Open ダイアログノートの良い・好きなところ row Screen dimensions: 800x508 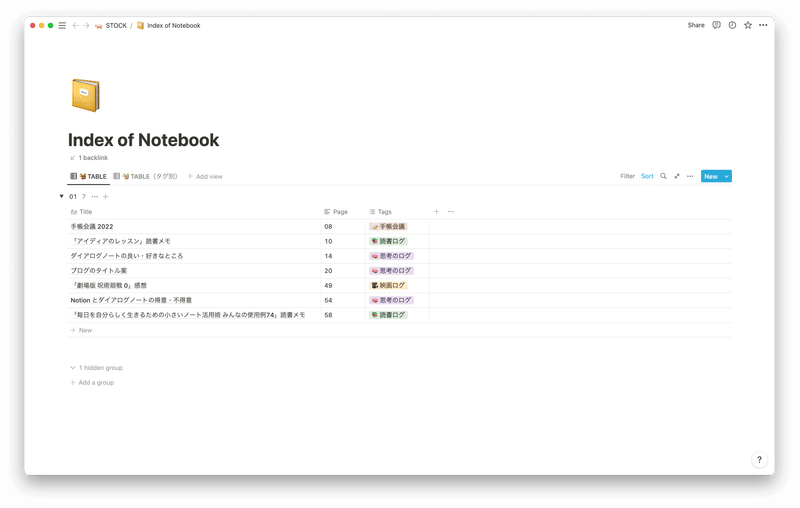click(127, 256)
